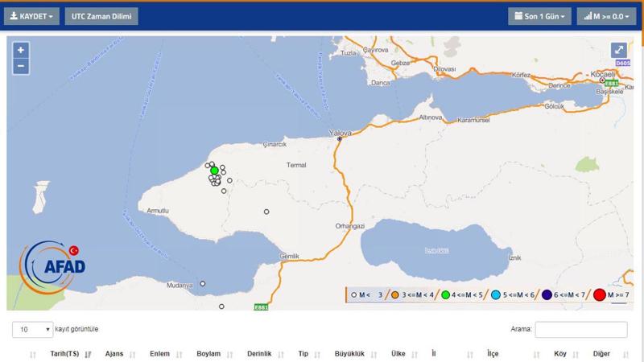Screen dimensions: 644x362
Task: Toggle the UTC Zaman Dilimi button
Action: click(100, 16)
